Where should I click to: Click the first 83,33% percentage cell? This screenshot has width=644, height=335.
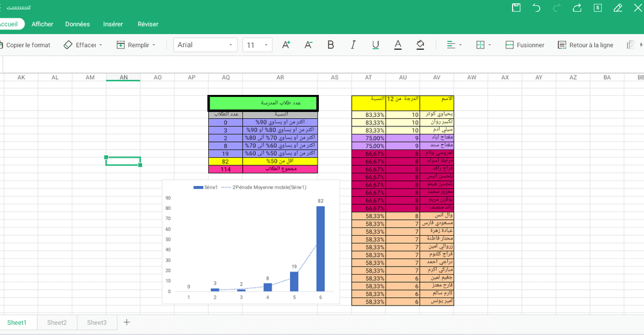pyautogui.click(x=369, y=114)
